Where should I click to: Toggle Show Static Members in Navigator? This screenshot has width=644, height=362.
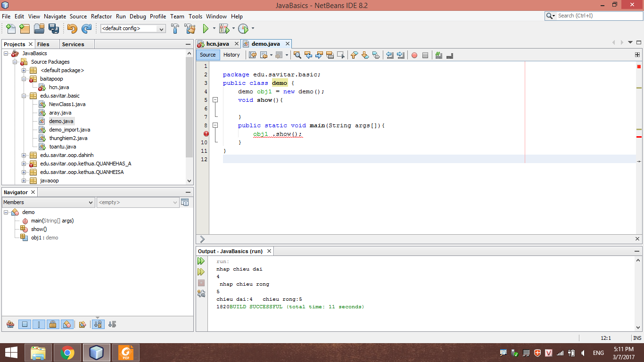point(39,324)
